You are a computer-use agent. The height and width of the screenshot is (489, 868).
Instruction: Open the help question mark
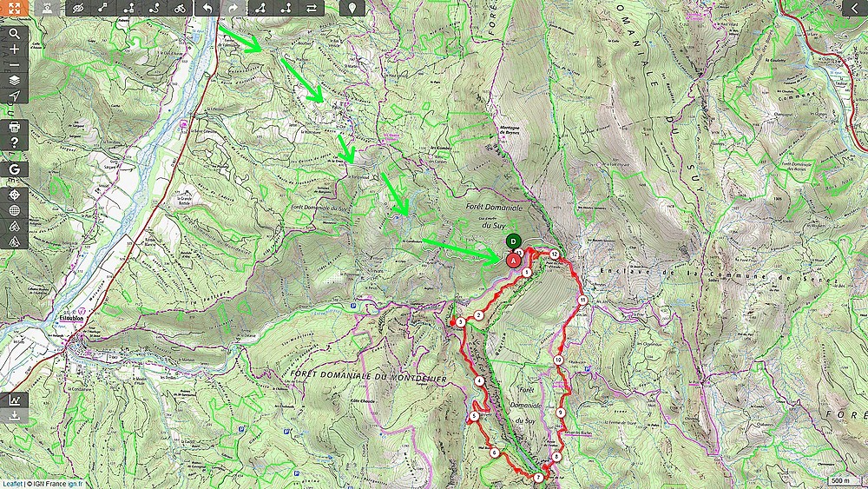click(x=15, y=142)
